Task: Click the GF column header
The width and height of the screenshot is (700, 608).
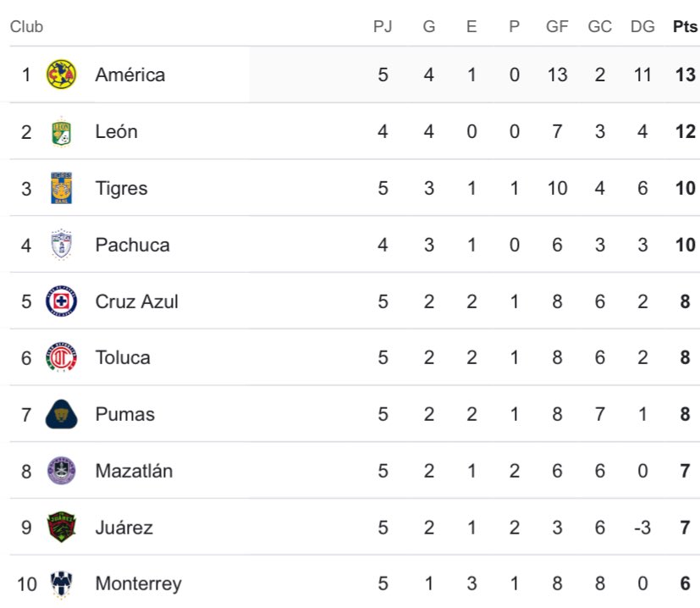Action: (x=557, y=26)
